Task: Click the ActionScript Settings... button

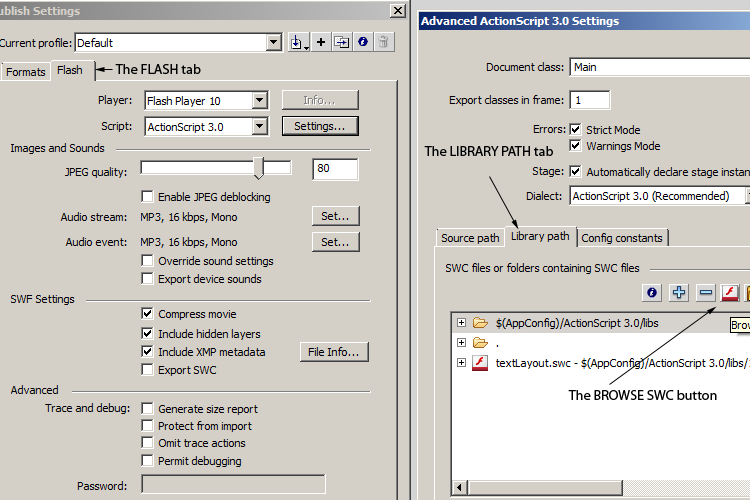Action: (x=320, y=126)
